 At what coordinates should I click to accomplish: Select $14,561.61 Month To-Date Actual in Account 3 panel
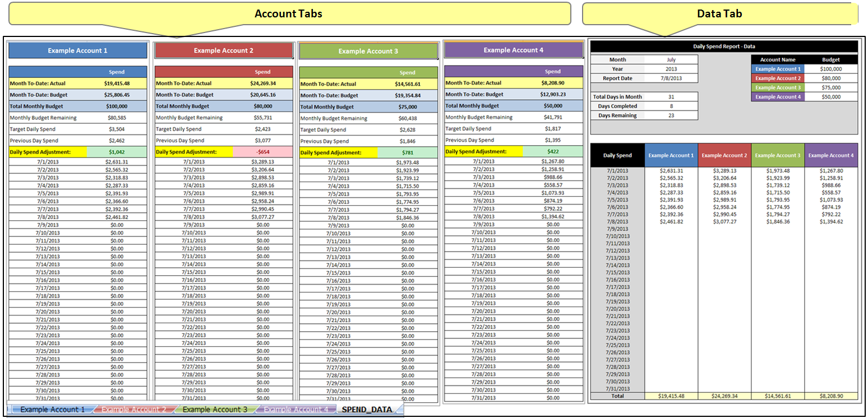click(x=407, y=84)
